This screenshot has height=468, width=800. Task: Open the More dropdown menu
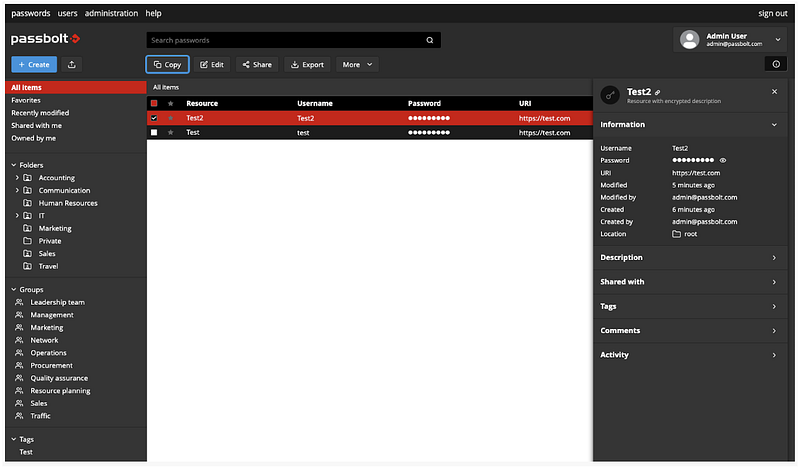357,64
